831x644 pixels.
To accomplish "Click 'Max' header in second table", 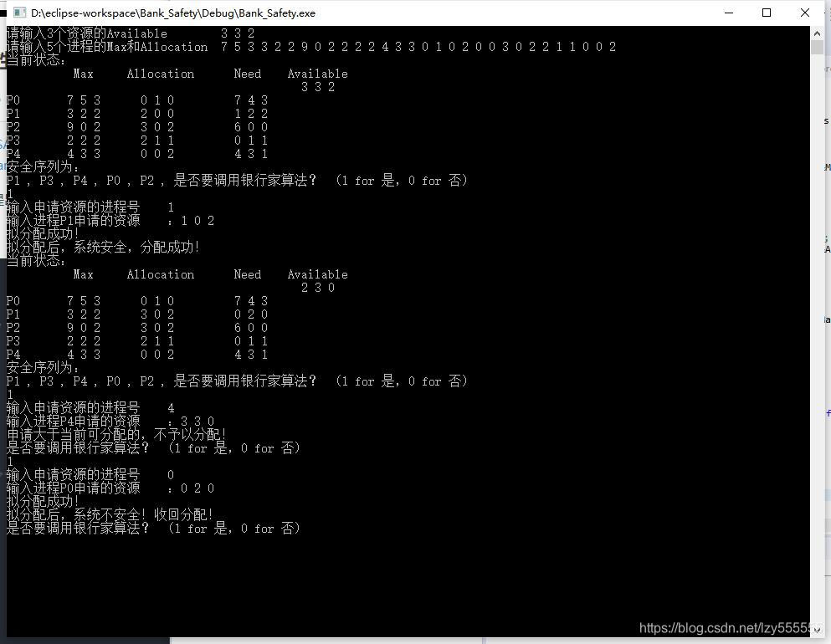I will 83,274.
